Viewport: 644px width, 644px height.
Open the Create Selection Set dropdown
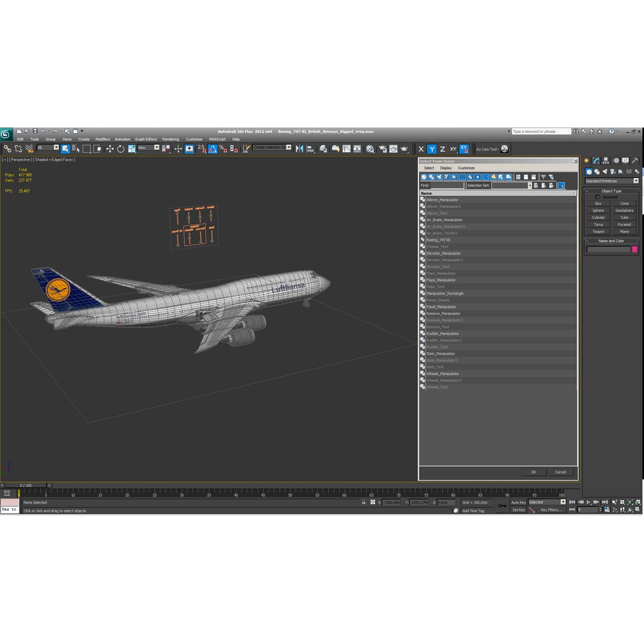(x=273, y=147)
